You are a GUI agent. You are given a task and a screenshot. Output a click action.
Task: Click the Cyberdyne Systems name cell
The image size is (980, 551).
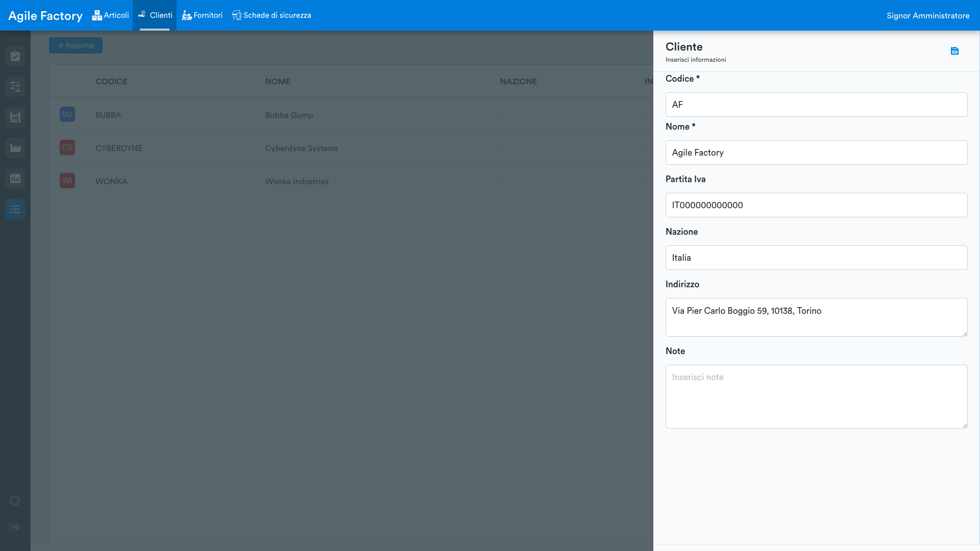pyautogui.click(x=302, y=148)
